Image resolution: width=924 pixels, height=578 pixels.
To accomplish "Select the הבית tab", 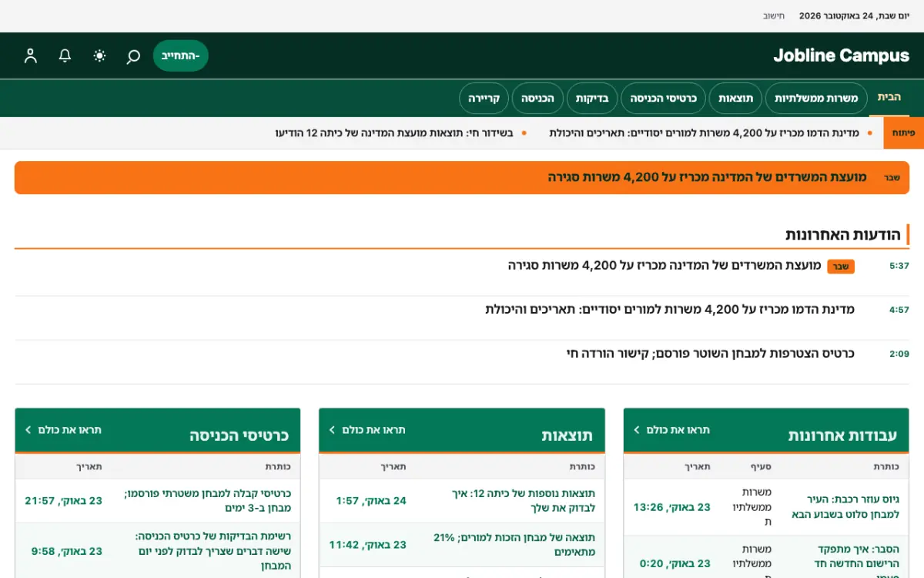I will click(889, 98).
